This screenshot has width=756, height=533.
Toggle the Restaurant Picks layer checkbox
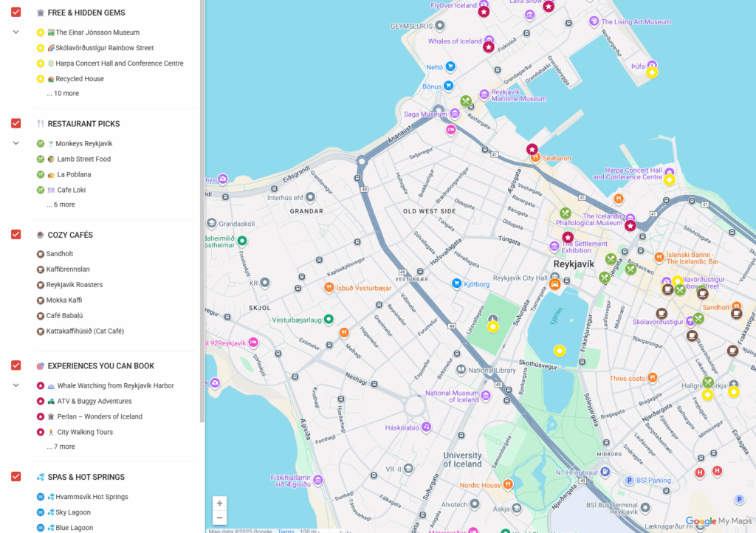pyautogui.click(x=16, y=123)
